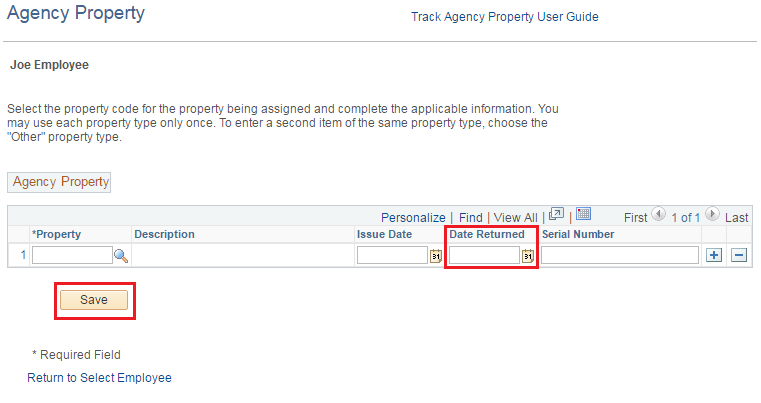761x403 pixels.
Task: Click the Find link in grid
Action: tap(471, 217)
